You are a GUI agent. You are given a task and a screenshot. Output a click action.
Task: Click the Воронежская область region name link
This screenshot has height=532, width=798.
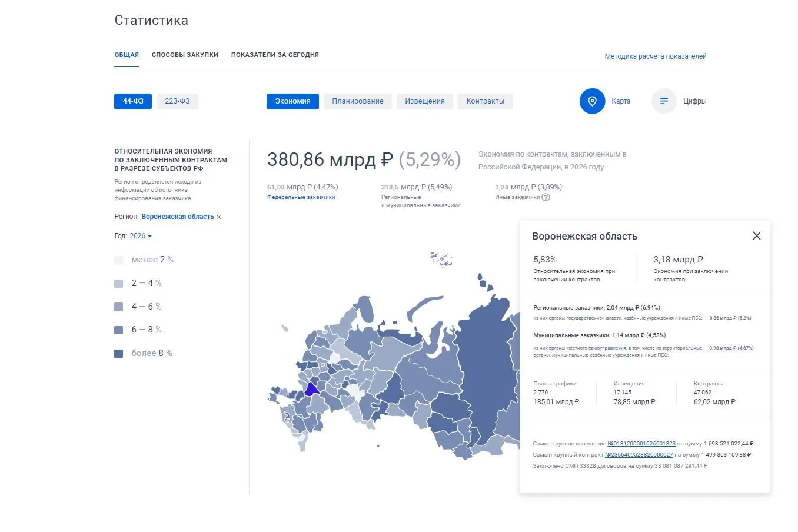click(x=178, y=217)
